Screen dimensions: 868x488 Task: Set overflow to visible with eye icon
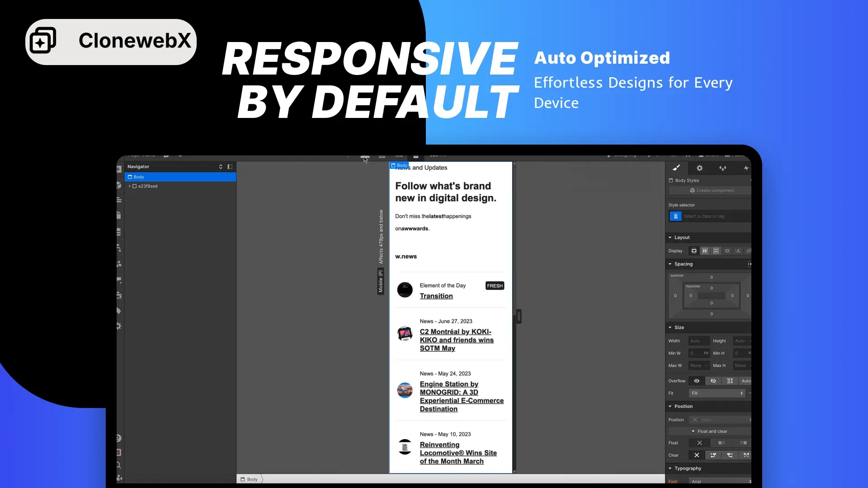coord(697,381)
